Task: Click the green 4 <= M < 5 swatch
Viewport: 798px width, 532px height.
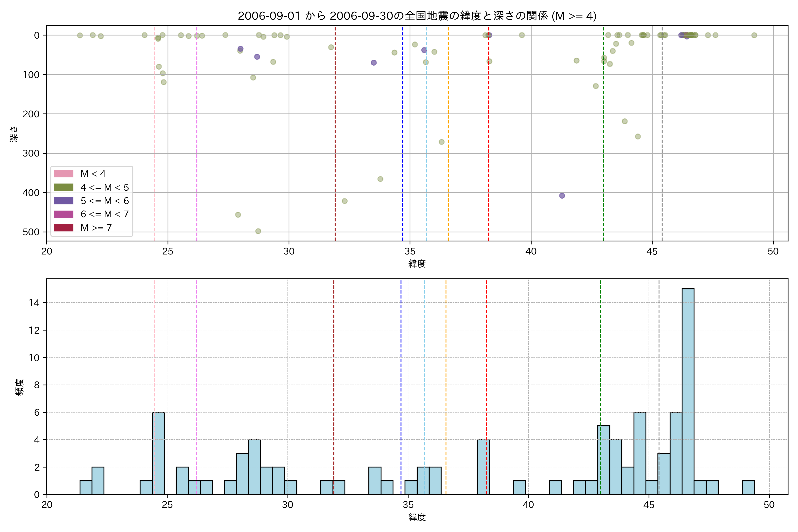Action: [x=64, y=187]
